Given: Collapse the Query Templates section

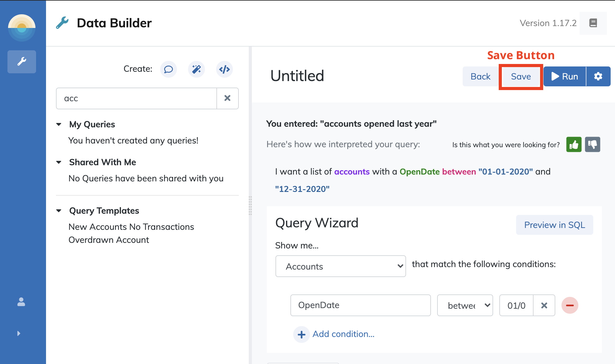Looking at the screenshot, I should [59, 211].
